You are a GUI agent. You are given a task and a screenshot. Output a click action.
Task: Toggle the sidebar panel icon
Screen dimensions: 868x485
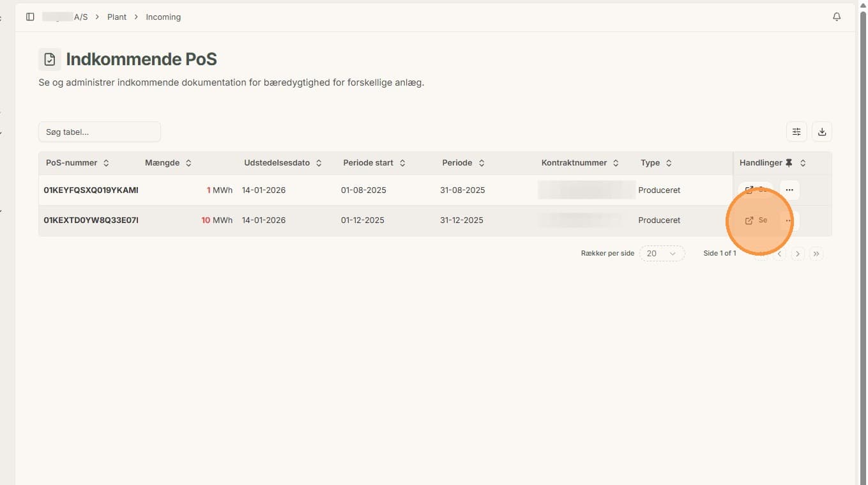pyautogui.click(x=30, y=17)
